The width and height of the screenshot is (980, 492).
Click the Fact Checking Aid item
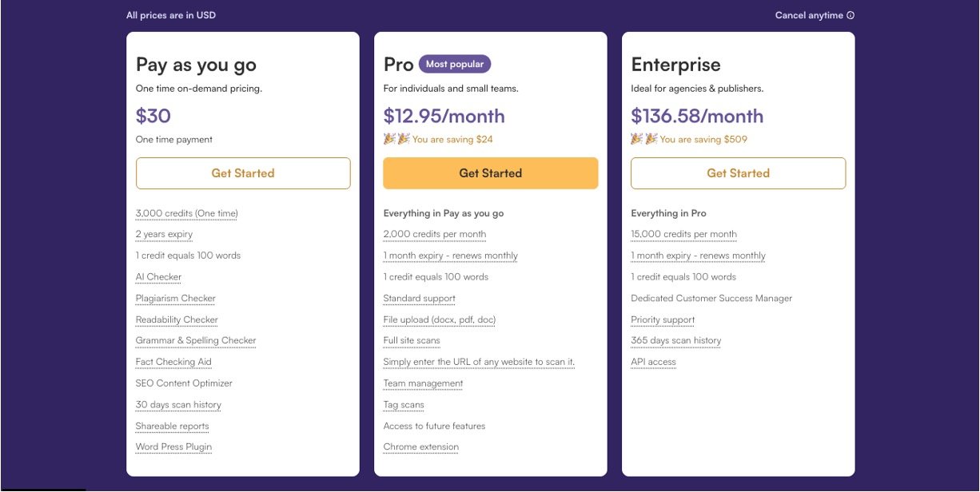[x=173, y=362]
